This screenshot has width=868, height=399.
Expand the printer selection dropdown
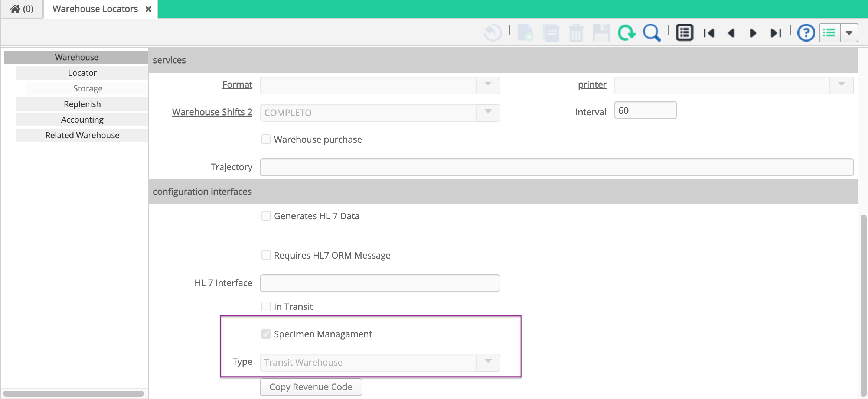coord(841,85)
